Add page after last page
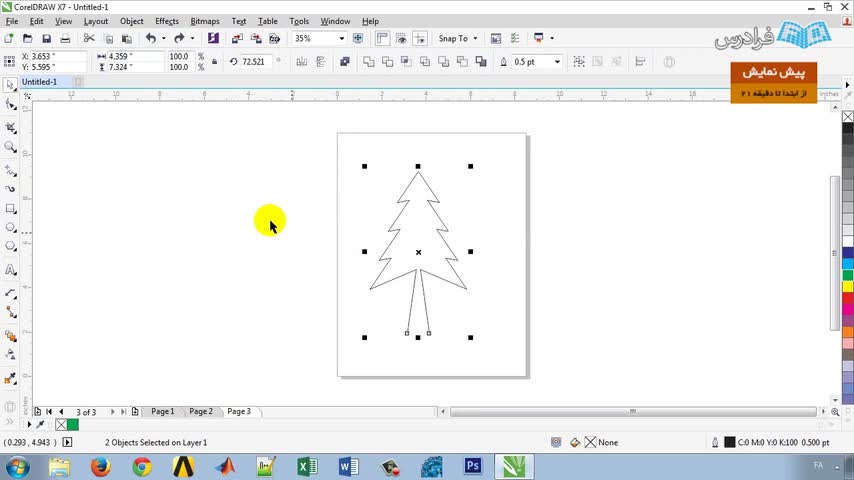 135,412
